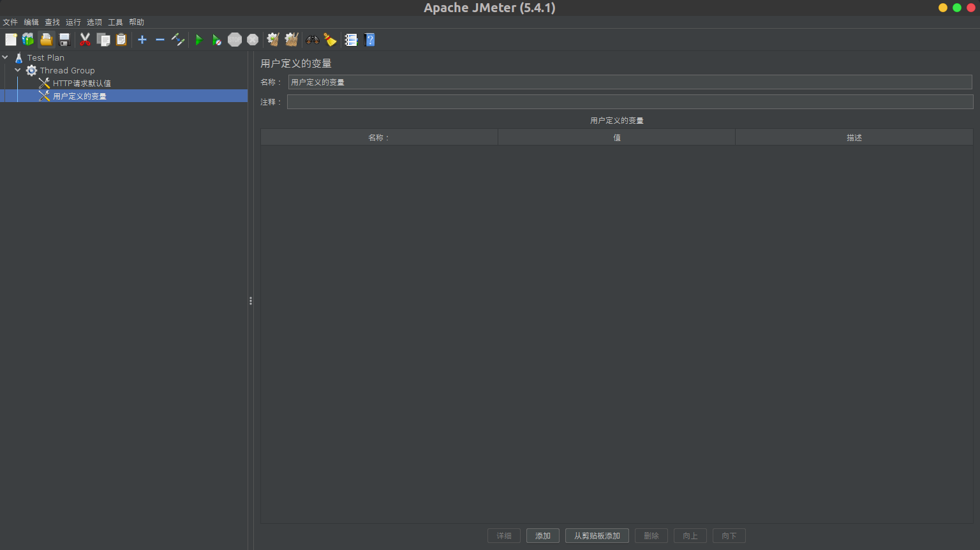This screenshot has width=980, height=550.
Task: Click the Thread Group gear icon
Action: [31, 70]
